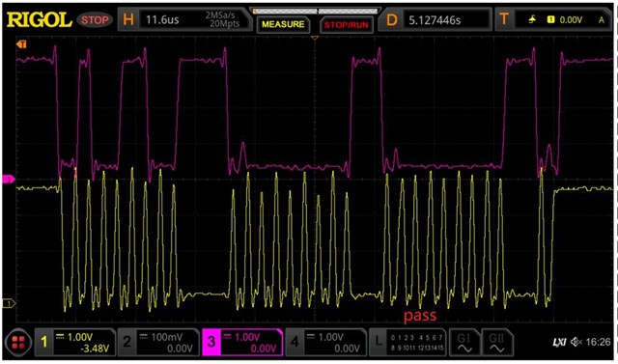Tap the muted speaker sound icon
618x364 pixels.
[576, 343]
